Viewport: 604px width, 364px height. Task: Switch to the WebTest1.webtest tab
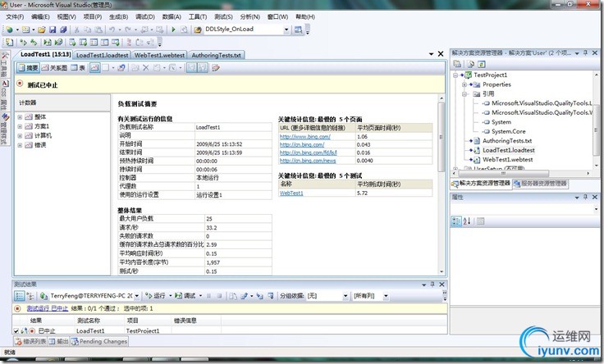(159, 56)
